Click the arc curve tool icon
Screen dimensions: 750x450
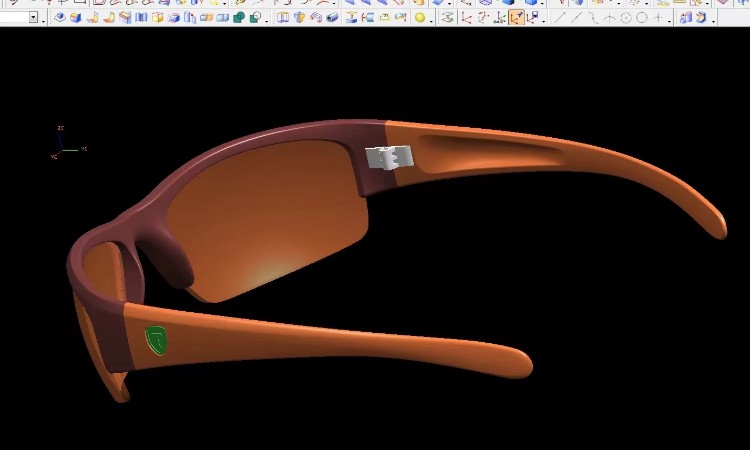tap(609, 17)
